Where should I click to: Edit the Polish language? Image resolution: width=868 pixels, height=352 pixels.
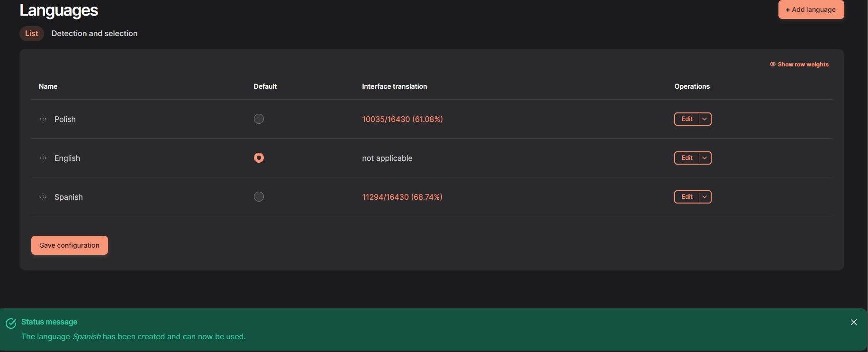(x=687, y=119)
